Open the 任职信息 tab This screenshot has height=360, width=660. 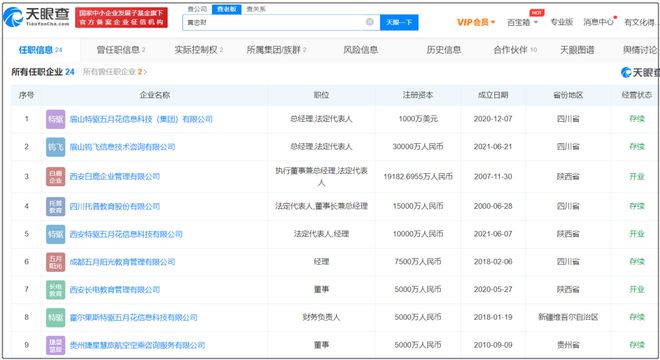click(x=40, y=50)
